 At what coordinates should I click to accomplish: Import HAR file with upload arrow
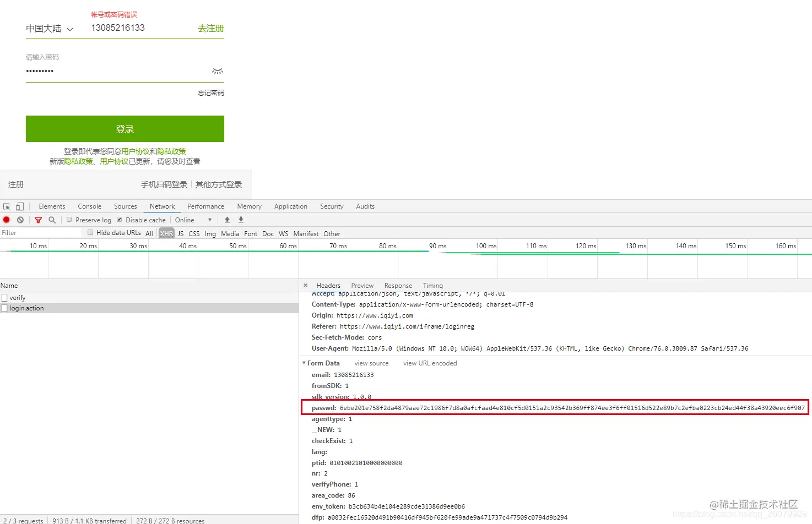227,220
